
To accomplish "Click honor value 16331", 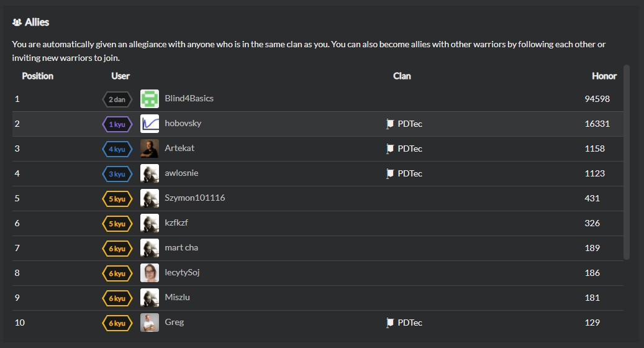I will (597, 124).
